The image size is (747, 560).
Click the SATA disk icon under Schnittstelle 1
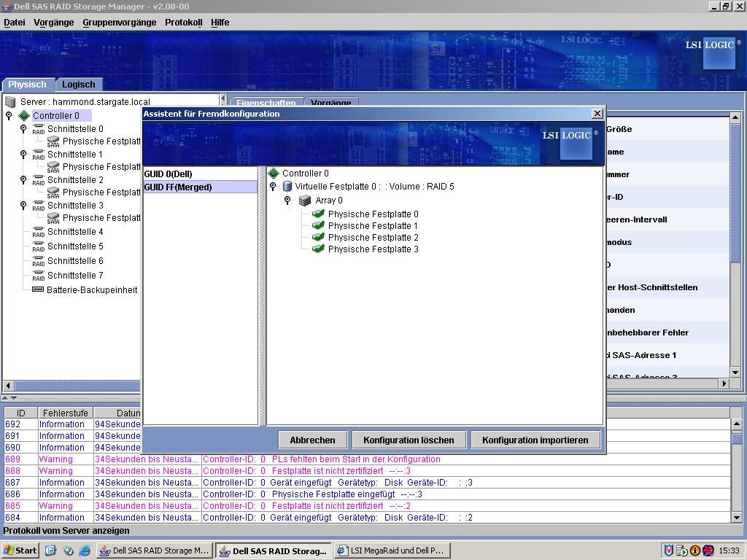coord(53,167)
